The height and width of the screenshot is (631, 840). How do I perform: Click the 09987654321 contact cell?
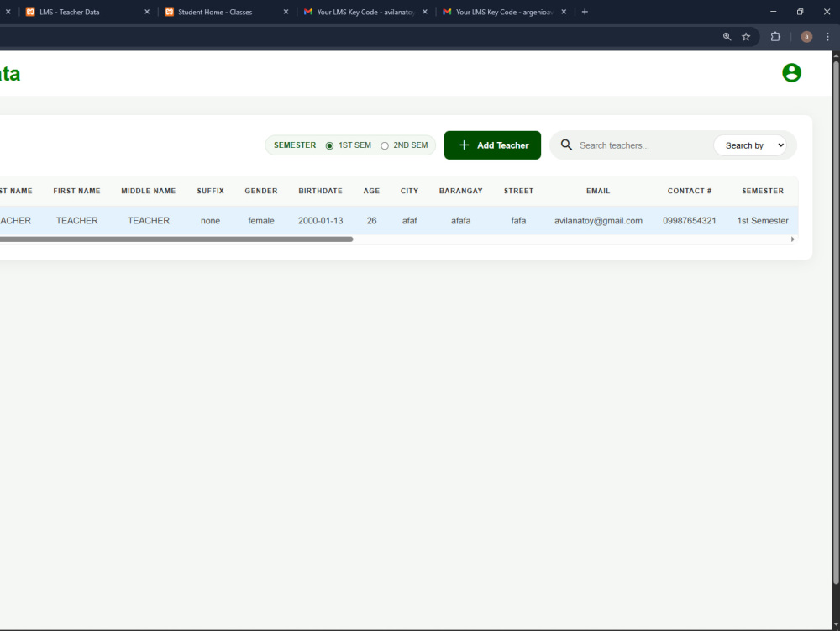click(x=690, y=221)
